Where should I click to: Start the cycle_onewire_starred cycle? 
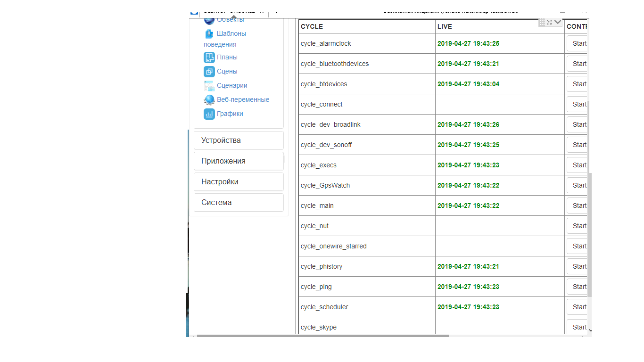coord(577,246)
